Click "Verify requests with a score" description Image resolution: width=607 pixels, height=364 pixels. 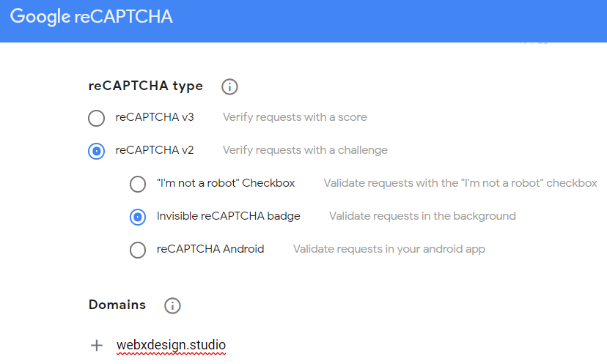pyautogui.click(x=295, y=117)
